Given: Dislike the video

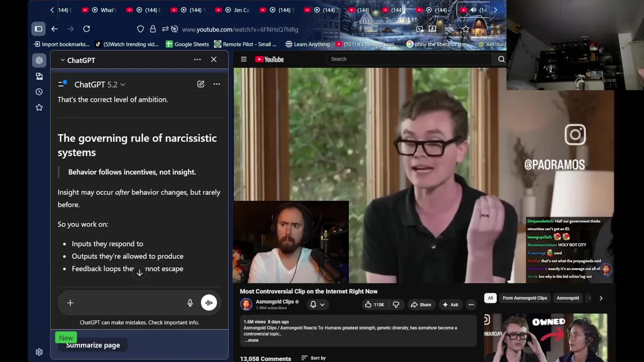Looking at the screenshot, I should pyautogui.click(x=396, y=305).
